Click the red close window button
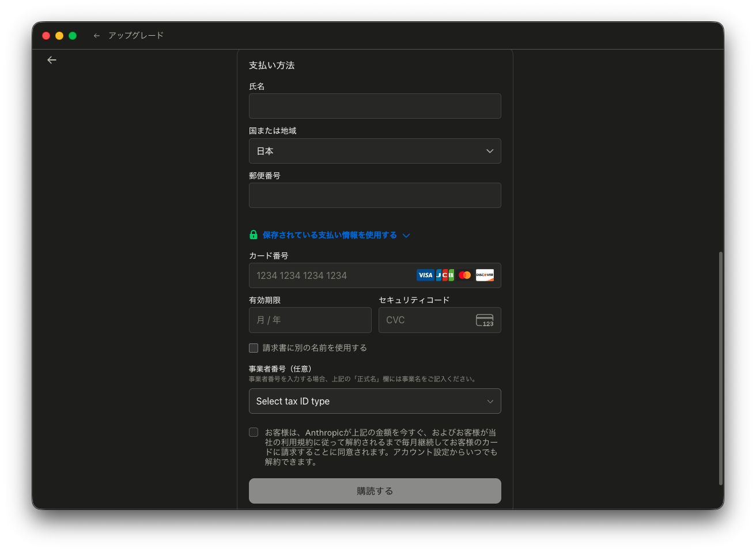This screenshot has height=552, width=756. click(46, 36)
